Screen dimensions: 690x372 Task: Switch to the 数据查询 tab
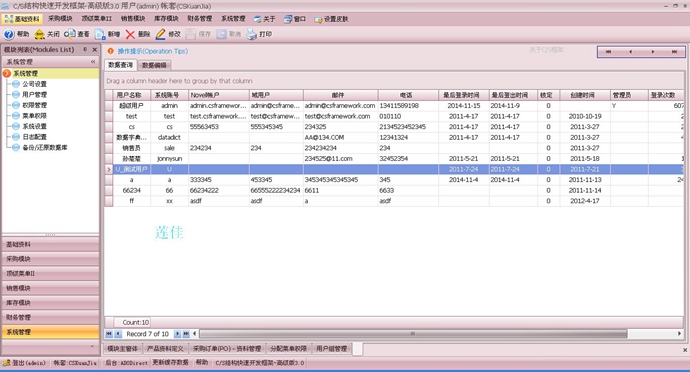(x=120, y=65)
